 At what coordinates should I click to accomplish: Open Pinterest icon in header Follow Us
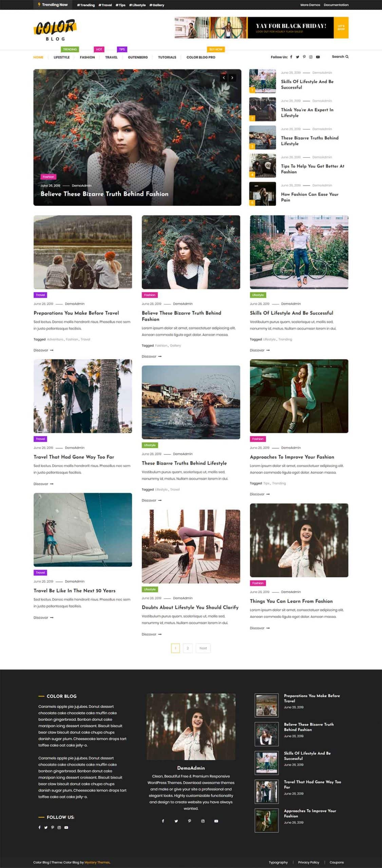pyautogui.click(x=304, y=57)
